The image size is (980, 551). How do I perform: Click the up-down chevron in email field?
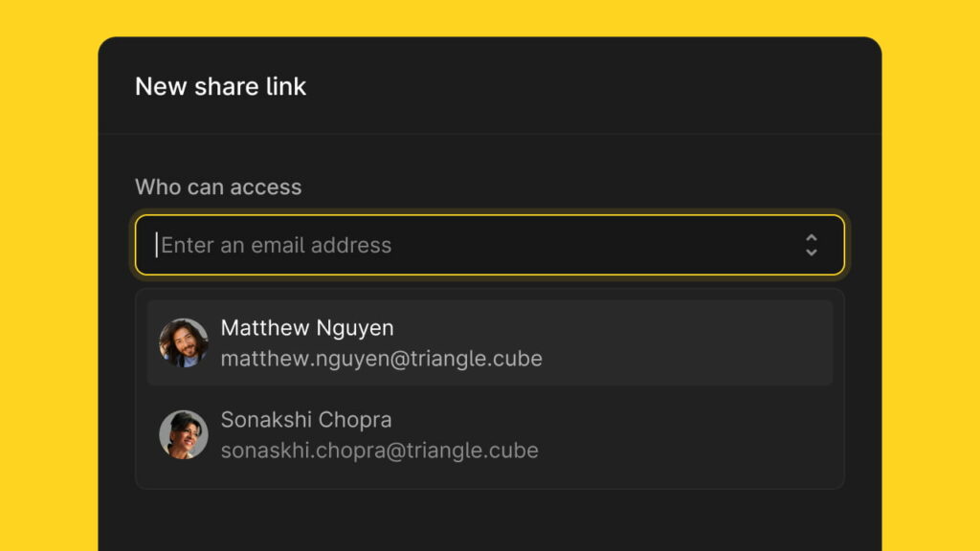[812, 246]
